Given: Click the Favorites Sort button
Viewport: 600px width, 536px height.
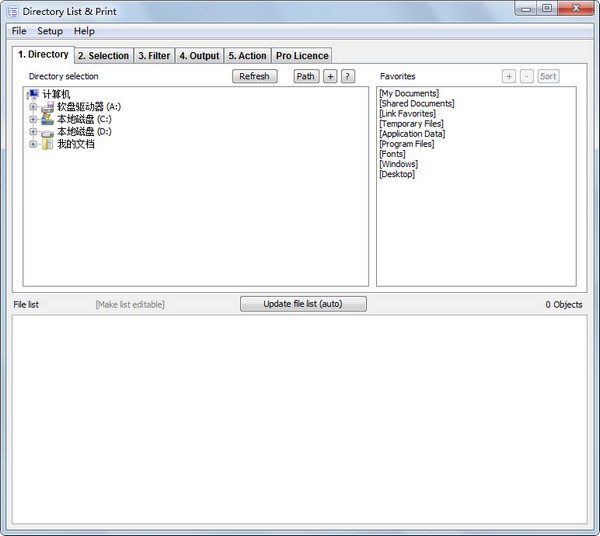Looking at the screenshot, I should (x=548, y=76).
